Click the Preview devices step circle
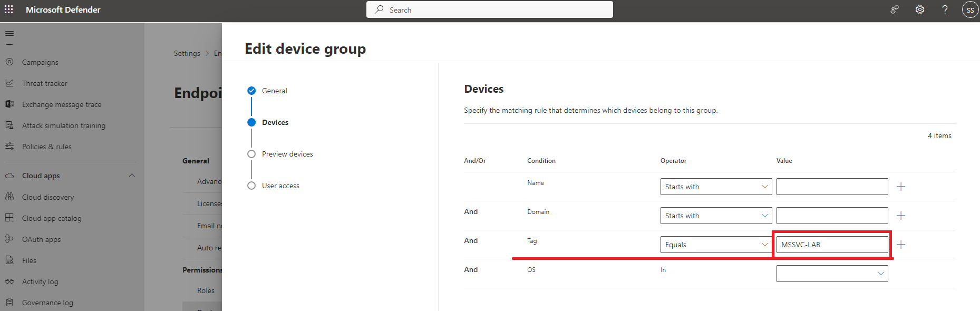The width and height of the screenshot is (980, 311). pyautogui.click(x=251, y=154)
